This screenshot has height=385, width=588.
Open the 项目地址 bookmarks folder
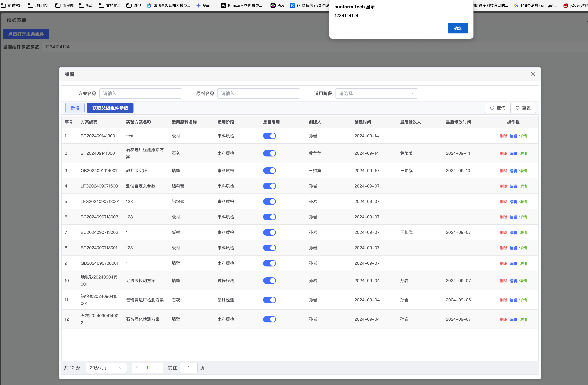(39, 5)
